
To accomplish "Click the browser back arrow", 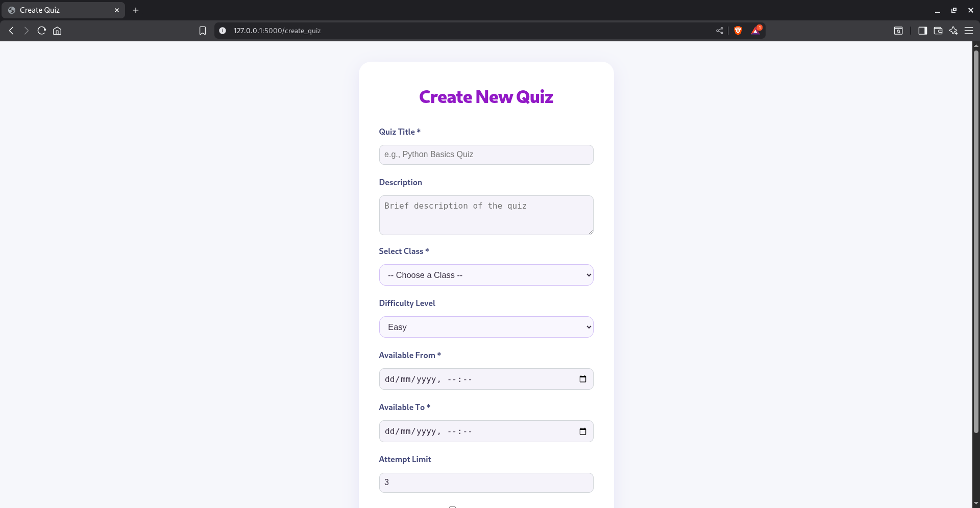I will (11, 31).
